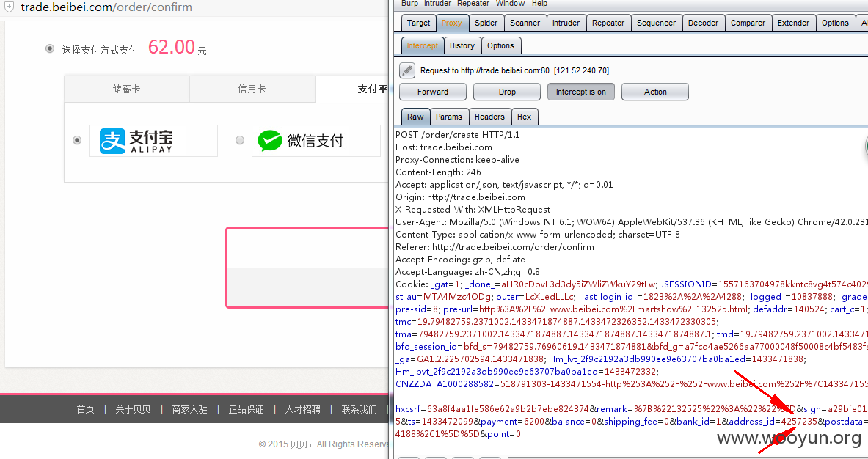Click the browser URL trade.beibei.com/order/confirm

106,7
